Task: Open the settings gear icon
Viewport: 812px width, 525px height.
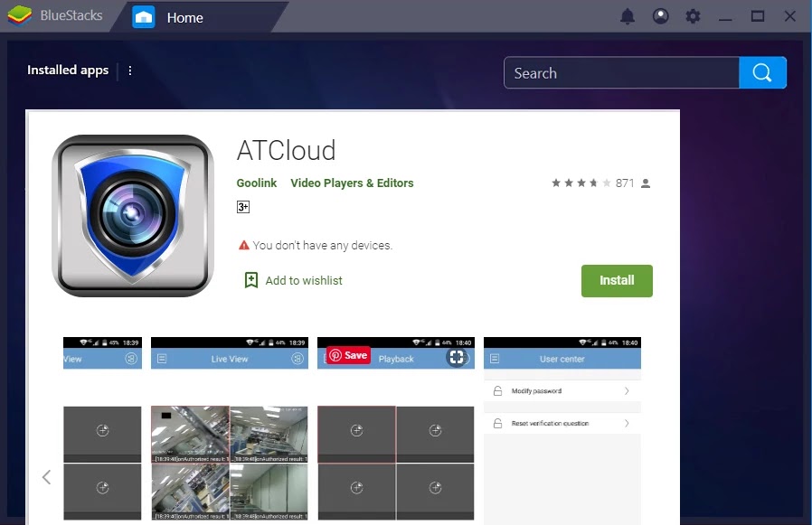Action: (693, 16)
